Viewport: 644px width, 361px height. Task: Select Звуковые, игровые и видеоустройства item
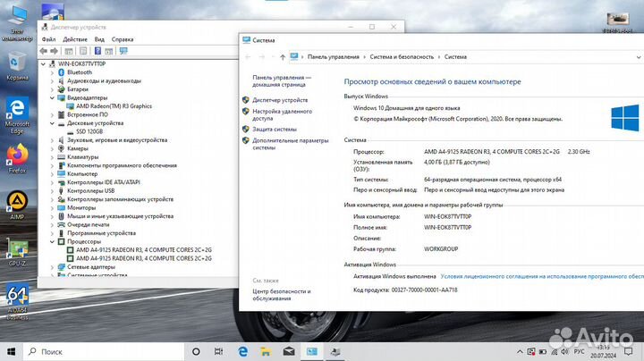117,140
